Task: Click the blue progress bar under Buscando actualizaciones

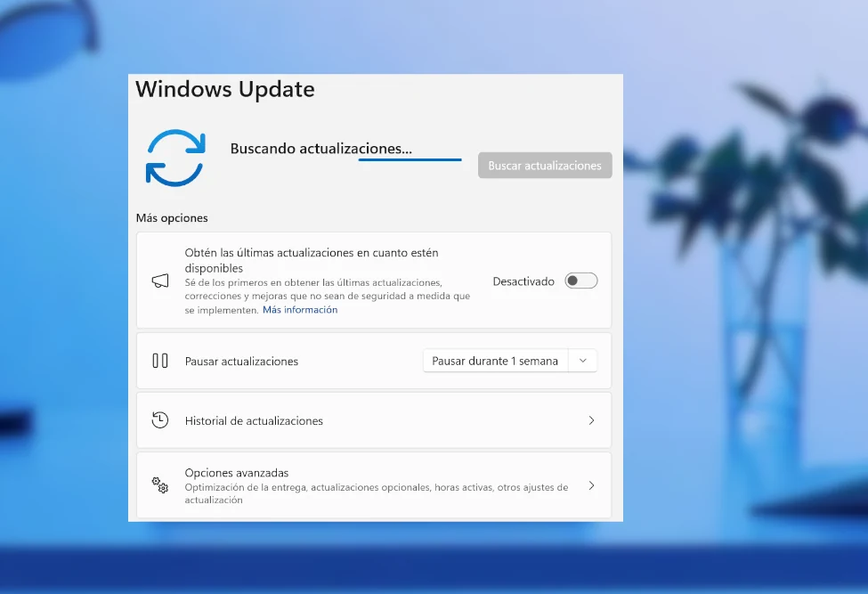Action: [x=410, y=158]
